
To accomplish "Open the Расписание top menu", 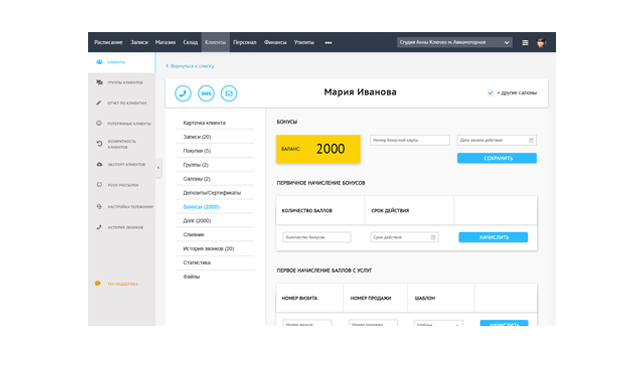I will tap(108, 42).
